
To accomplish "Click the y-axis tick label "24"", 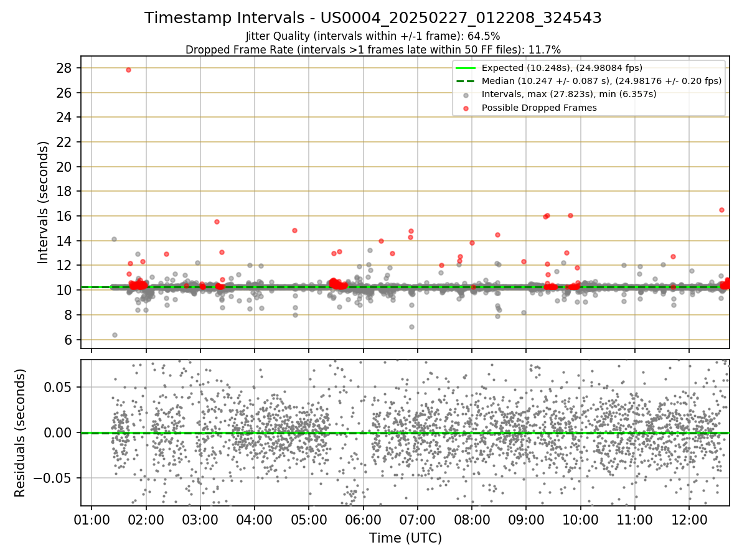I will click(x=65, y=117).
